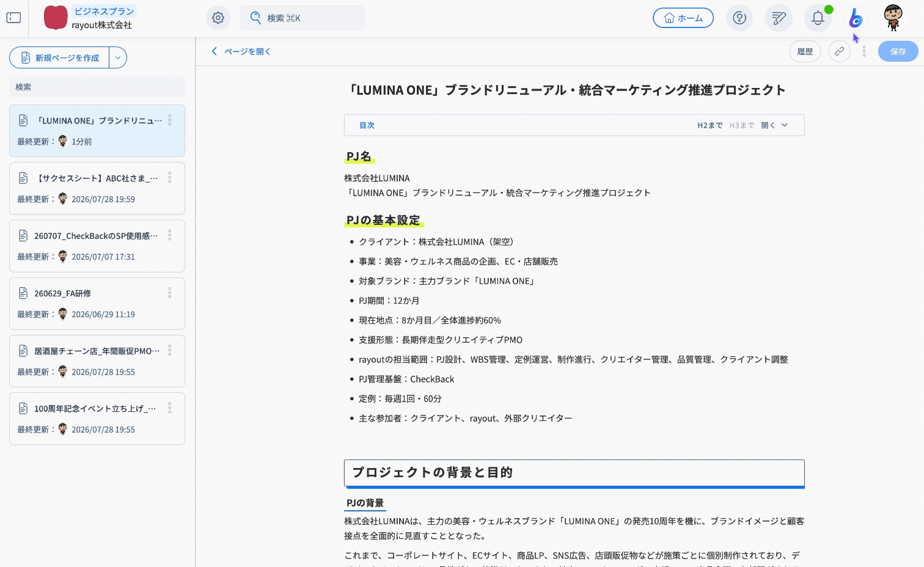This screenshot has height=567, width=924.
Task: Click the red rayout company logo
Action: pos(56,18)
